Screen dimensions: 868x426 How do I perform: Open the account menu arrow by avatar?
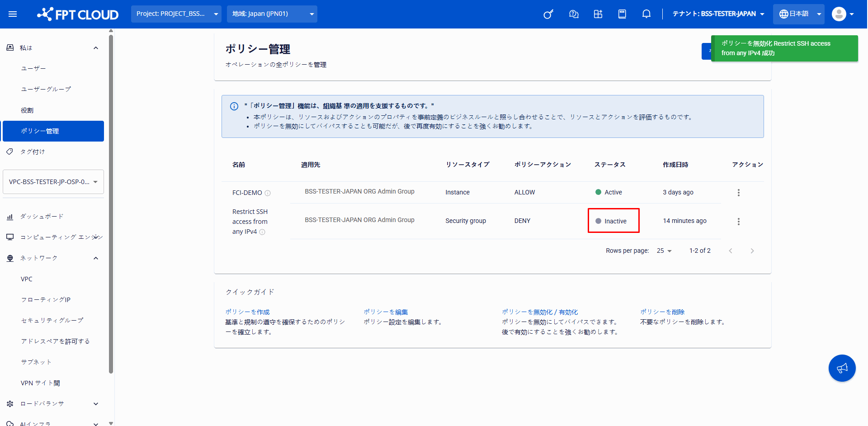click(x=852, y=14)
